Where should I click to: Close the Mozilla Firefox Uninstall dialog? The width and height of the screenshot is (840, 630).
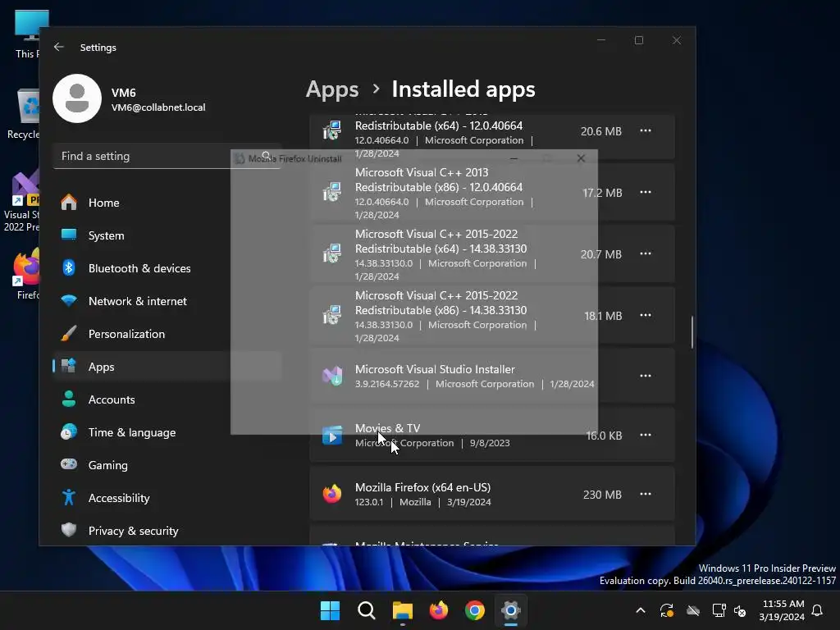[x=581, y=158]
